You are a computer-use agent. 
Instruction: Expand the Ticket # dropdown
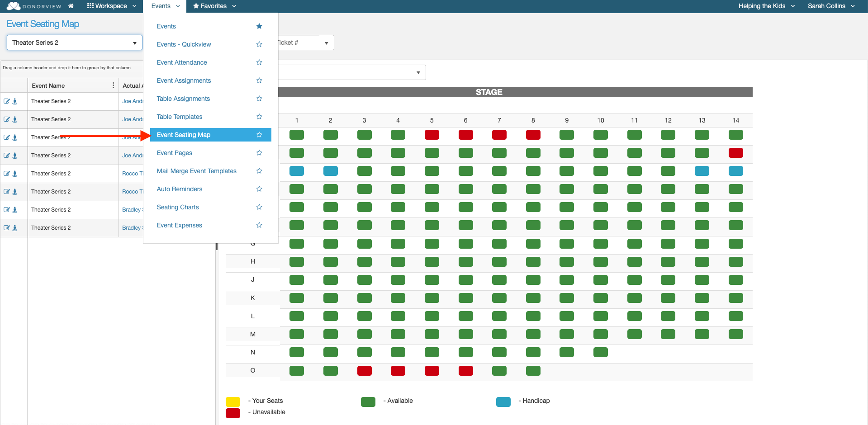click(x=306, y=42)
